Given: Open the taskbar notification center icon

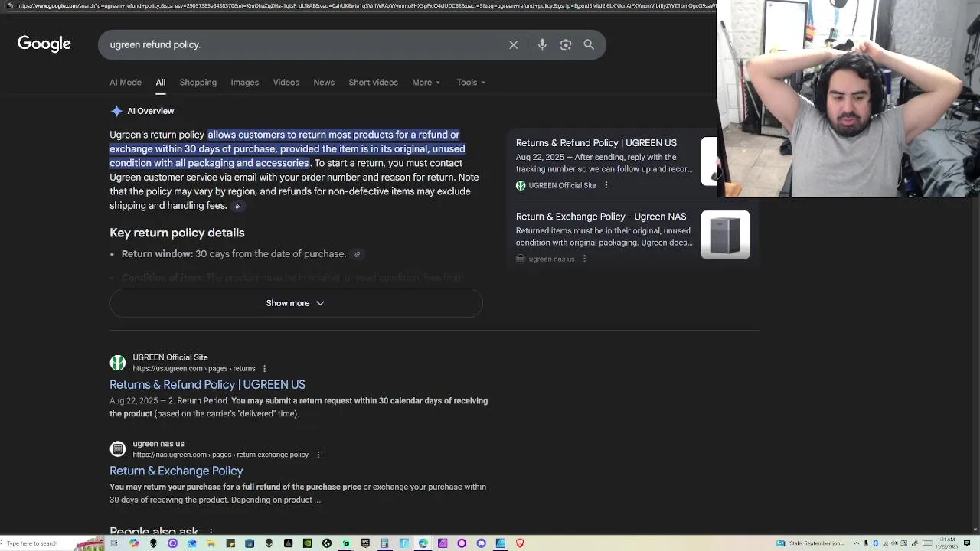Looking at the screenshot, I should click(966, 543).
